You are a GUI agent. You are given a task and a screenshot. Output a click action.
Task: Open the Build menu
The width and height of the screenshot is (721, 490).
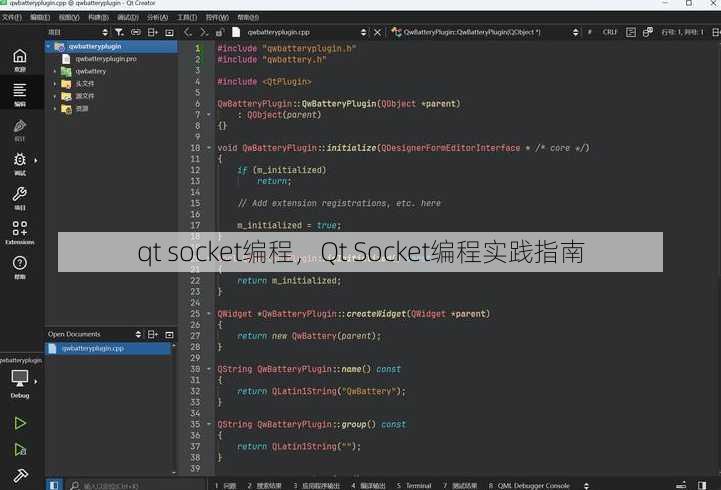pos(98,17)
